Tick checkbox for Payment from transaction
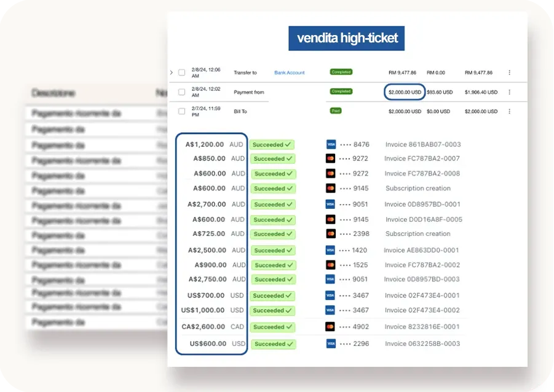The image size is (554, 392). coord(181,92)
